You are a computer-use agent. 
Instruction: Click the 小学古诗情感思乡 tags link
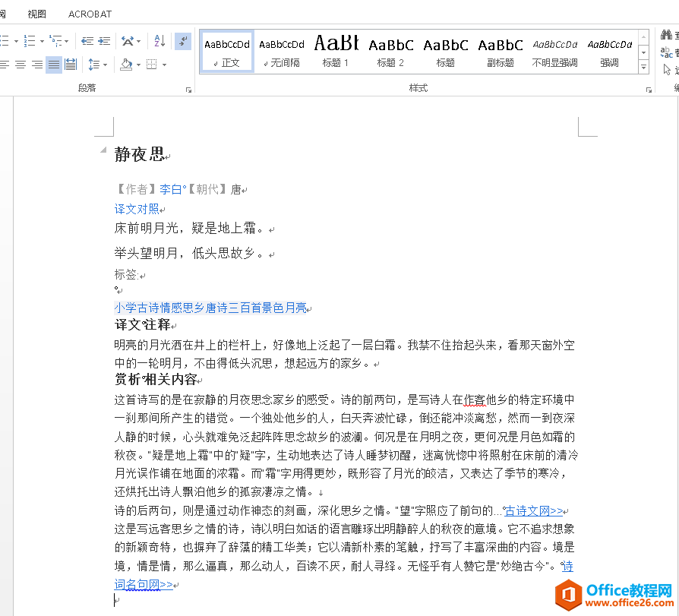(210, 308)
